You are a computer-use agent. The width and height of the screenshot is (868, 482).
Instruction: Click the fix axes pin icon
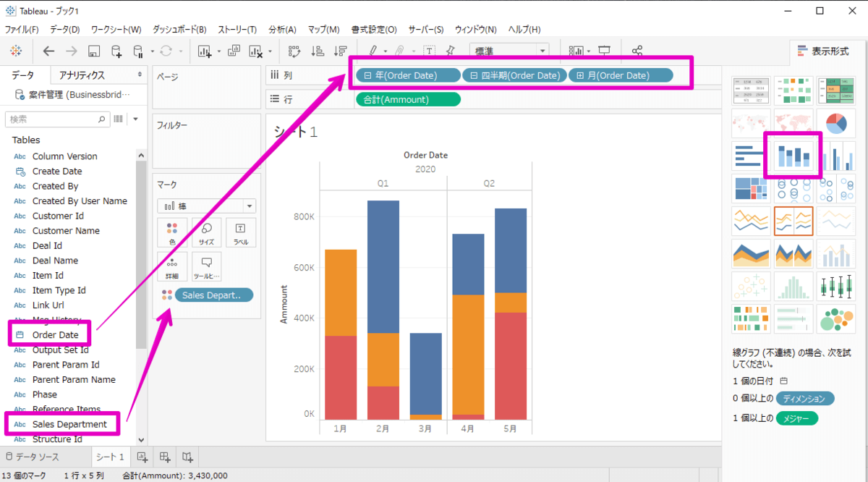click(451, 51)
